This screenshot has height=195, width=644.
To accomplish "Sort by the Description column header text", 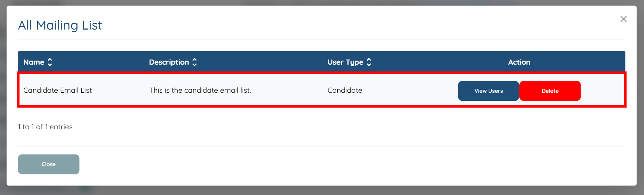I will point(169,62).
